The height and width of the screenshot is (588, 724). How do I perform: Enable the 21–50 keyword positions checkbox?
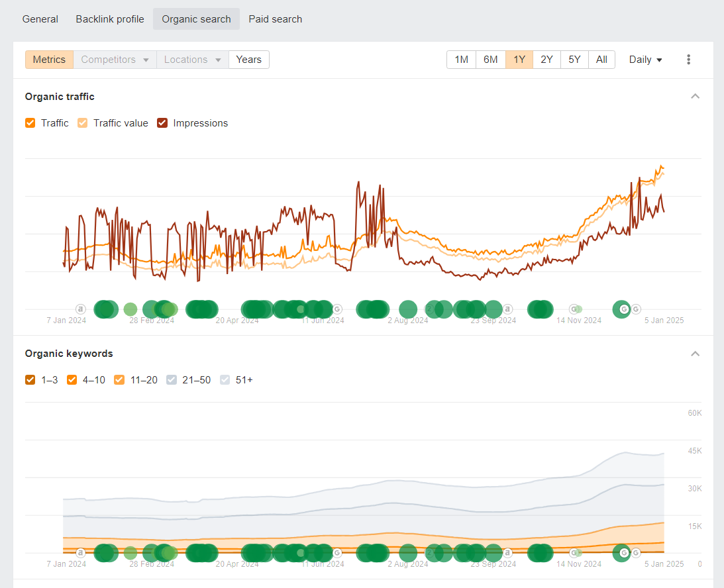point(172,380)
